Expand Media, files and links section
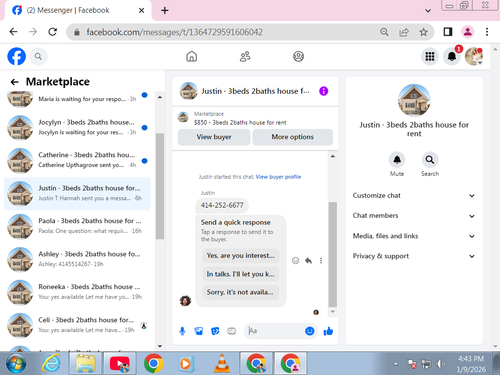 pyautogui.click(x=414, y=236)
